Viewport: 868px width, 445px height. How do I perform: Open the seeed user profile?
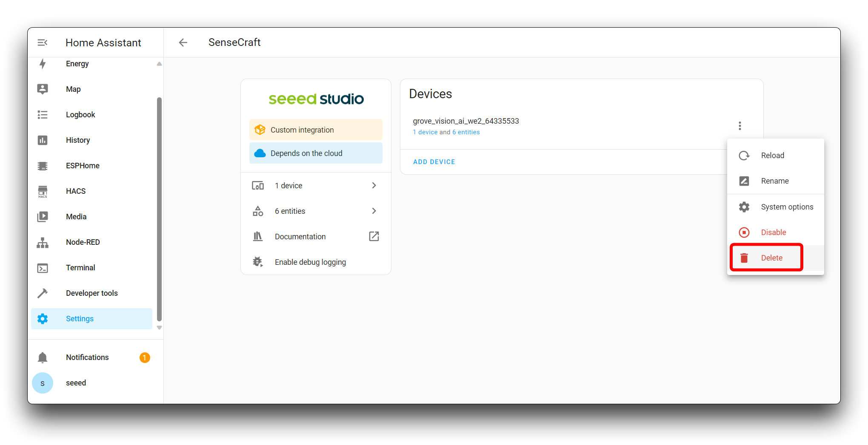91,383
